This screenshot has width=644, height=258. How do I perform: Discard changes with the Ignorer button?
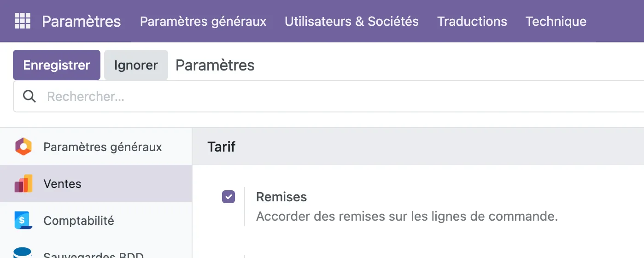[x=136, y=65]
